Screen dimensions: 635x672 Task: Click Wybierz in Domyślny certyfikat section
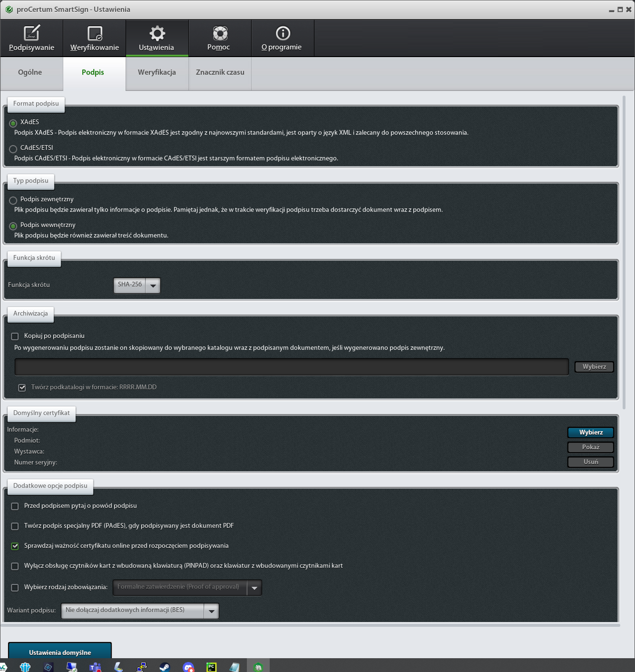pyautogui.click(x=590, y=432)
